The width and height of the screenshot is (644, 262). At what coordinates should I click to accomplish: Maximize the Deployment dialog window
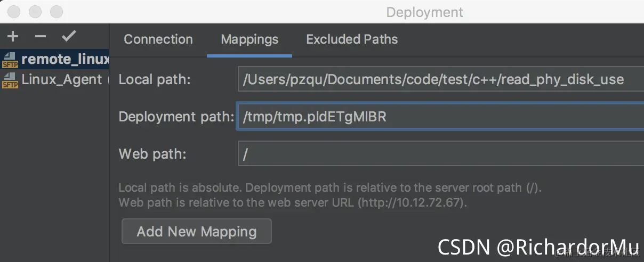point(56,12)
